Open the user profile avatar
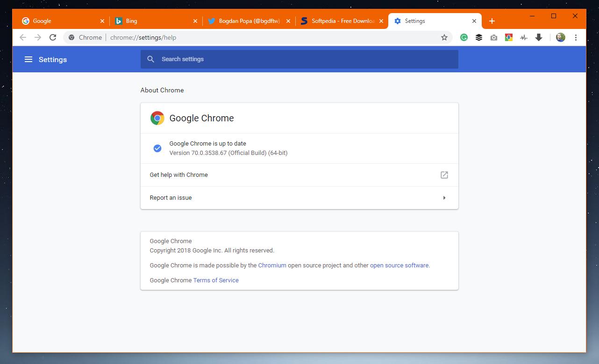 coord(561,37)
